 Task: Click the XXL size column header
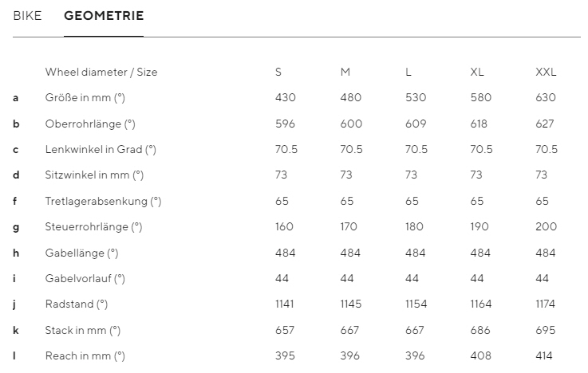point(546,72)
